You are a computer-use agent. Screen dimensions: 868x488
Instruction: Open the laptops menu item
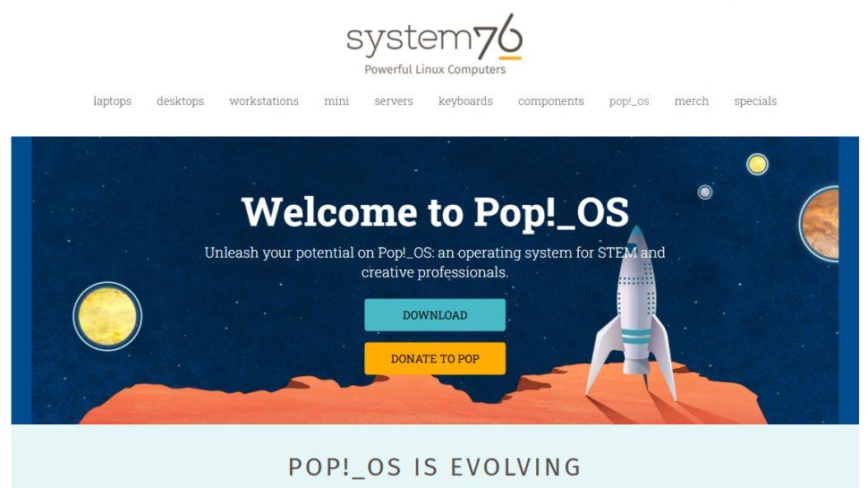tap(113, 101)
